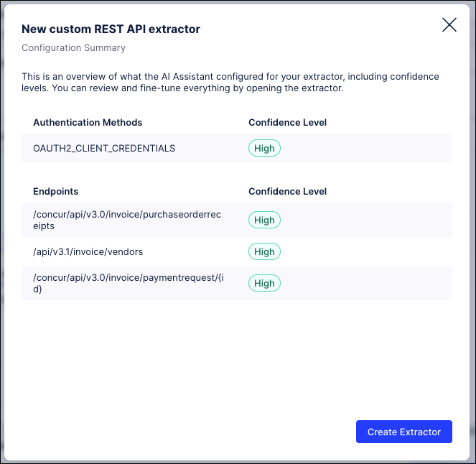Select the paymentrequest/{id} endpoint row
The height and width of the screenshot is (464, 476).
[x=129, y=283]
